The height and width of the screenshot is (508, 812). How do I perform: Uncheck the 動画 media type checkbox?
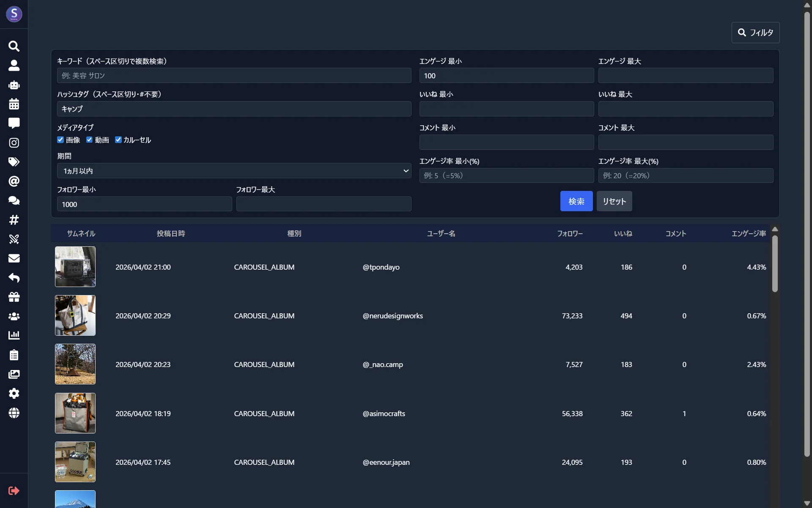pyautogui.click(x=89, y=140)
